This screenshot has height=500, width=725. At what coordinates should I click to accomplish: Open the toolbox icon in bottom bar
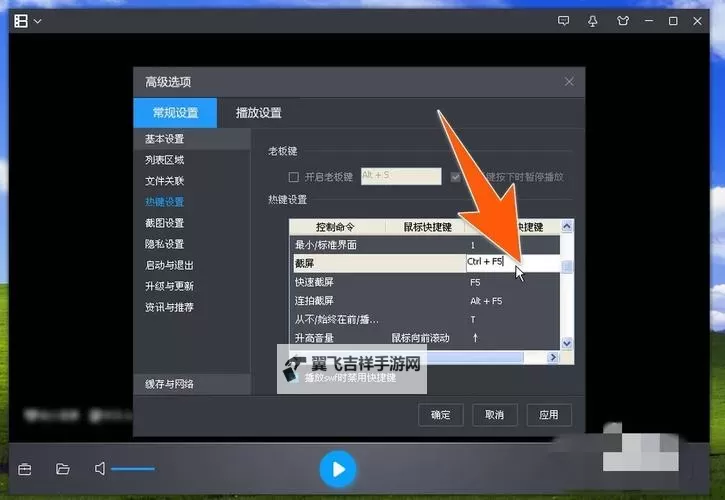[x=25, y=469]
